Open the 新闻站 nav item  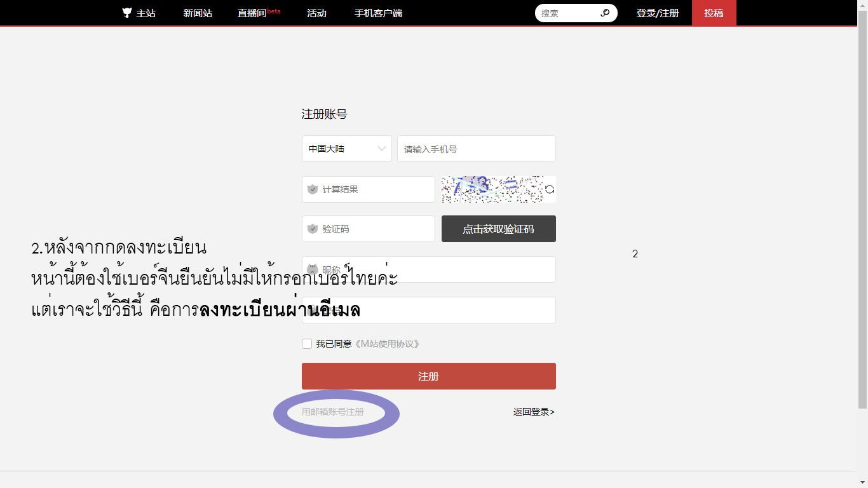pos(198,13)
